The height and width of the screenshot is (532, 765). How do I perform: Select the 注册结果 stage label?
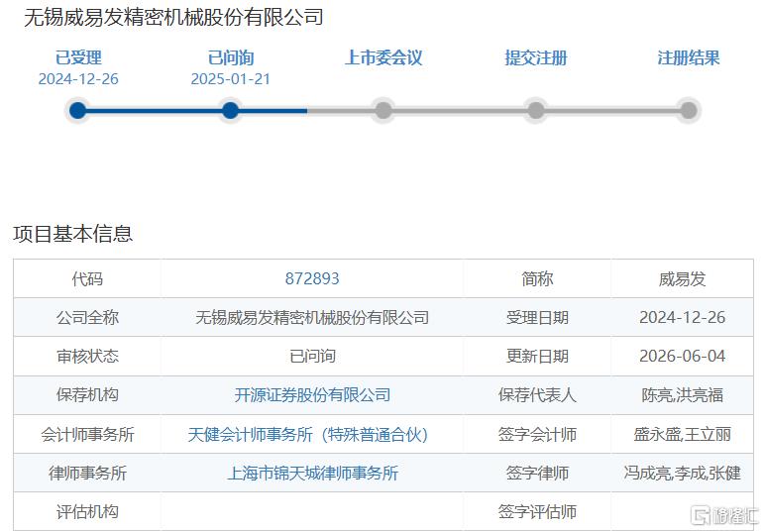coord(688,57)
